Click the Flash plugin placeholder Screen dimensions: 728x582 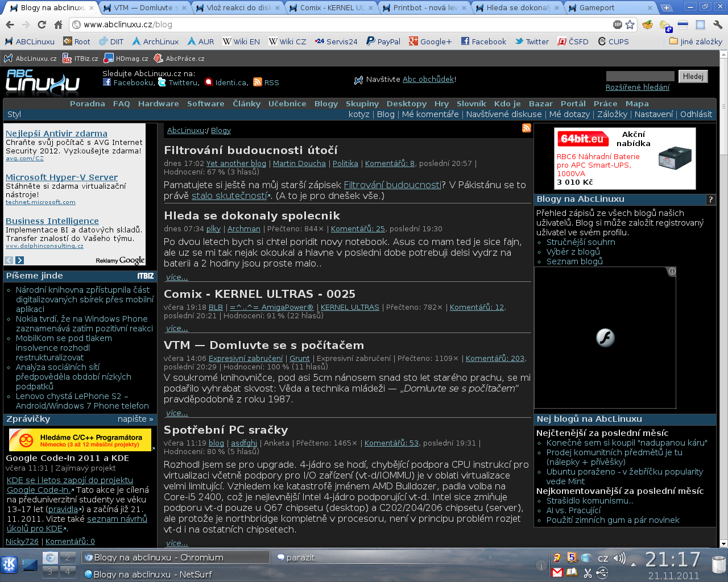[x=605, y=338]
